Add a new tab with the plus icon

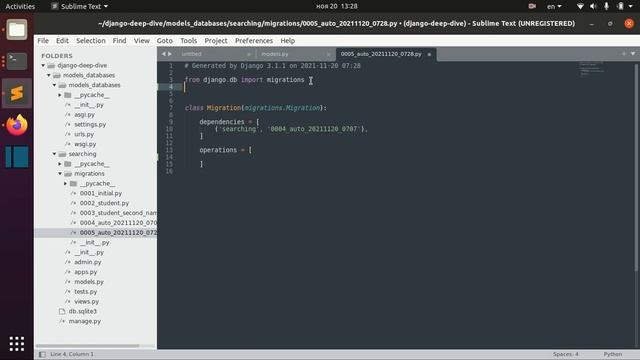pos(624,54)
